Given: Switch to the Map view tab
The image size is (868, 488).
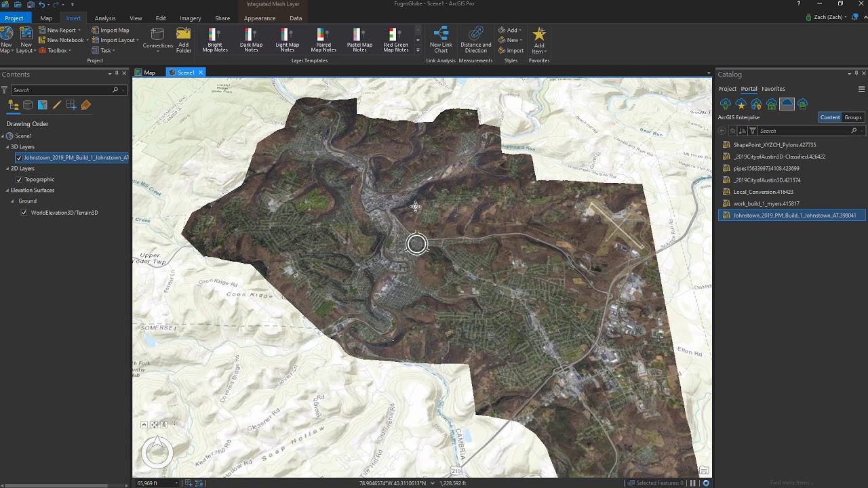Looking at the screenshot, I should (x=145, y=73).
